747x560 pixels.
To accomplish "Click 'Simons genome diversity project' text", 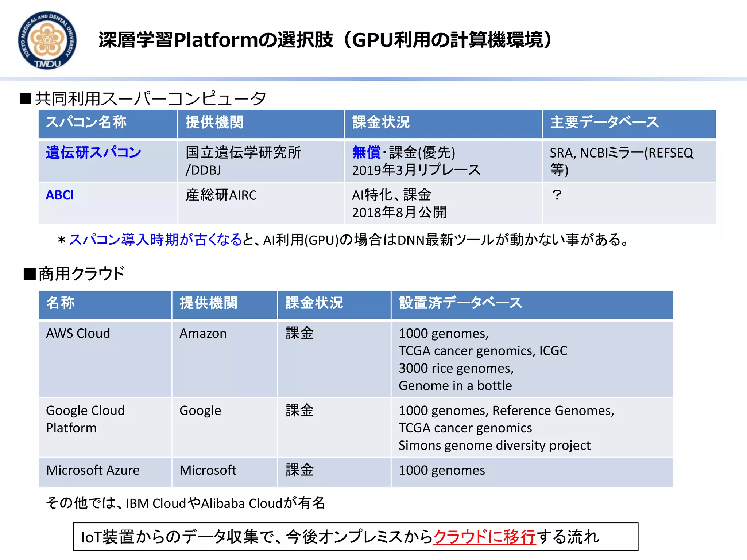I will coord(494,446).
